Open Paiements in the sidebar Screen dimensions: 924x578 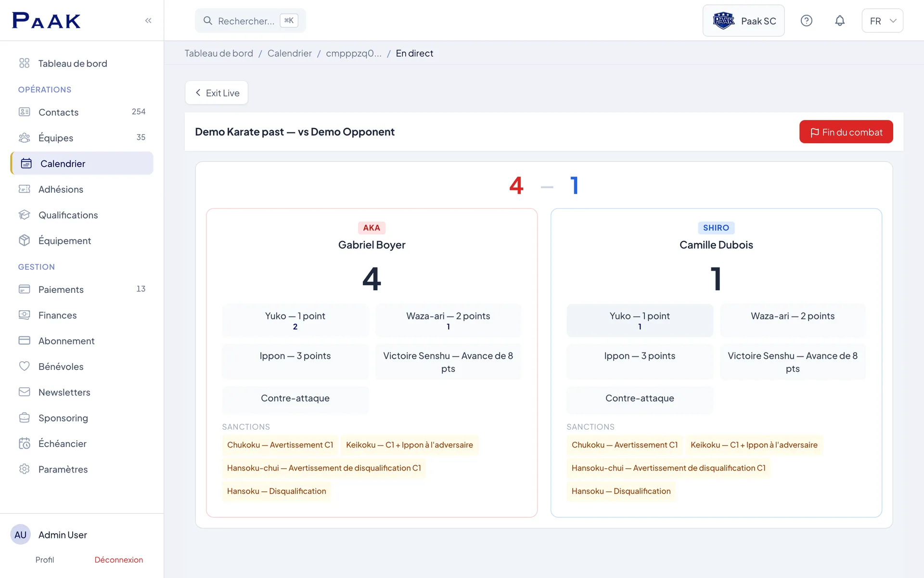click(82, 289)
